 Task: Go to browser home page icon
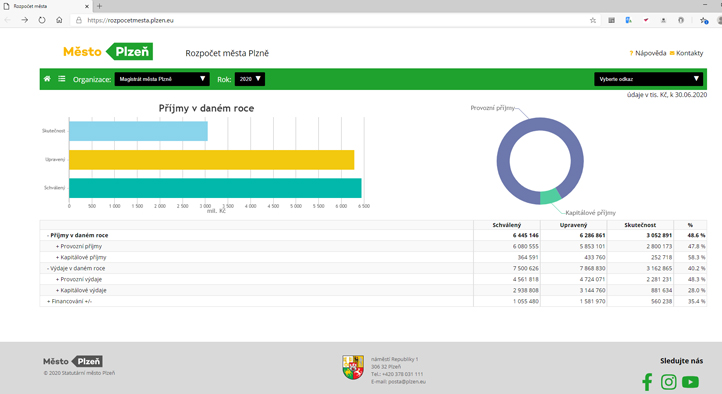tap(59, 20)
